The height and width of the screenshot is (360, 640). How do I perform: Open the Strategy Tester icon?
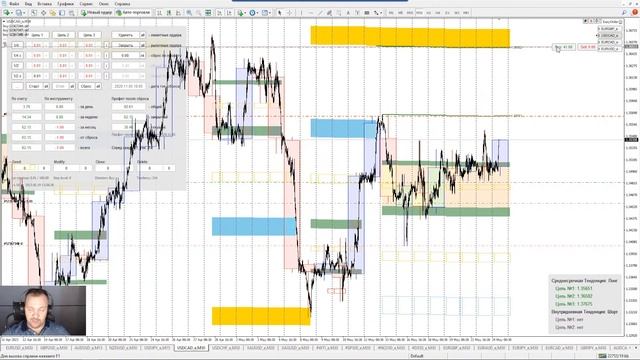tap(71, 13)
